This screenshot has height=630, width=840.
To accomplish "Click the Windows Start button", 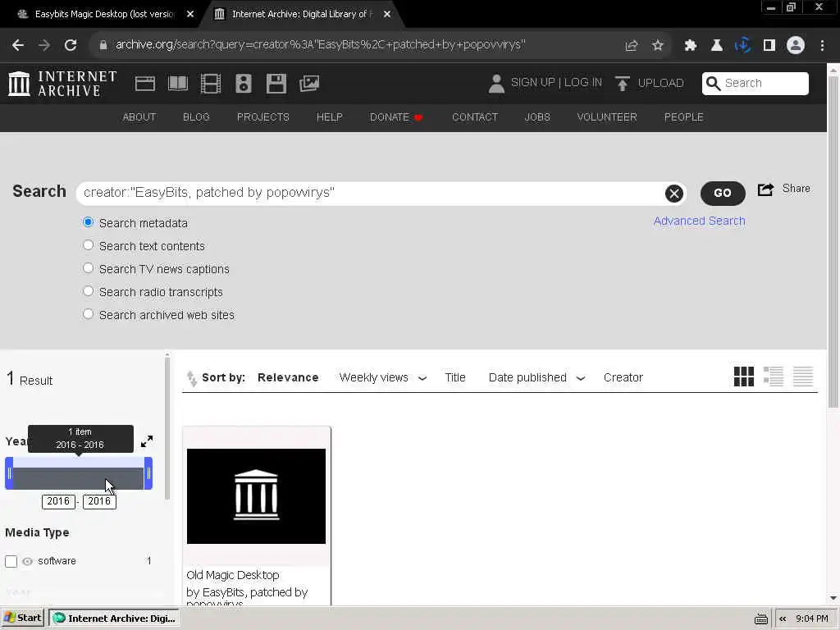I will click(x=22, y=619).
